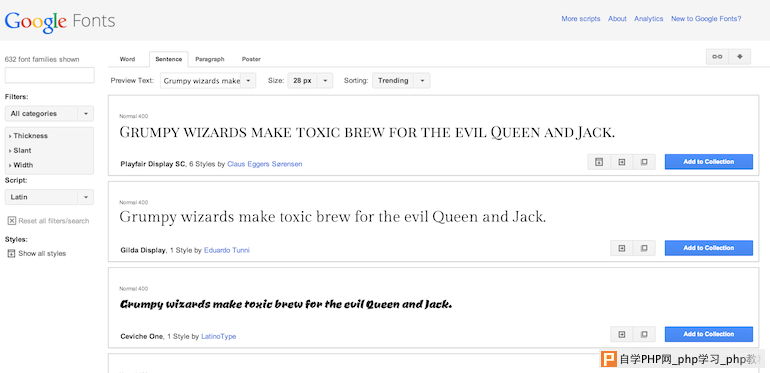Click New to Google Fonts? link

coord(706,19)
